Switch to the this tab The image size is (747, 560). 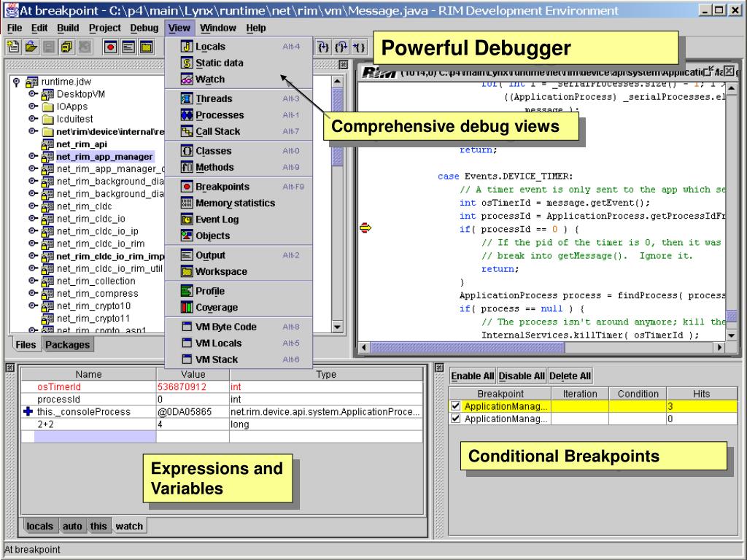coord(98,526)
